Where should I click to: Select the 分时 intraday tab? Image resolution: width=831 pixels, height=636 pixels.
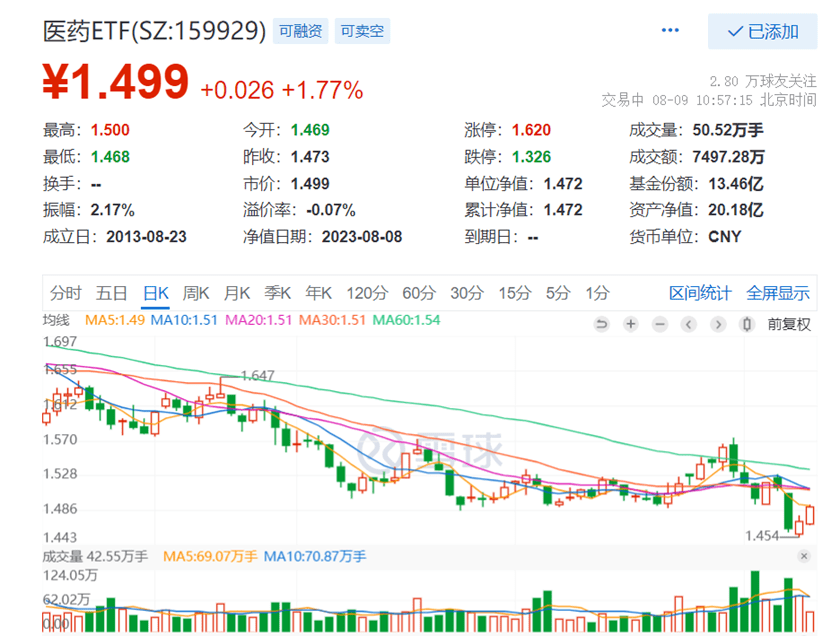66,293
